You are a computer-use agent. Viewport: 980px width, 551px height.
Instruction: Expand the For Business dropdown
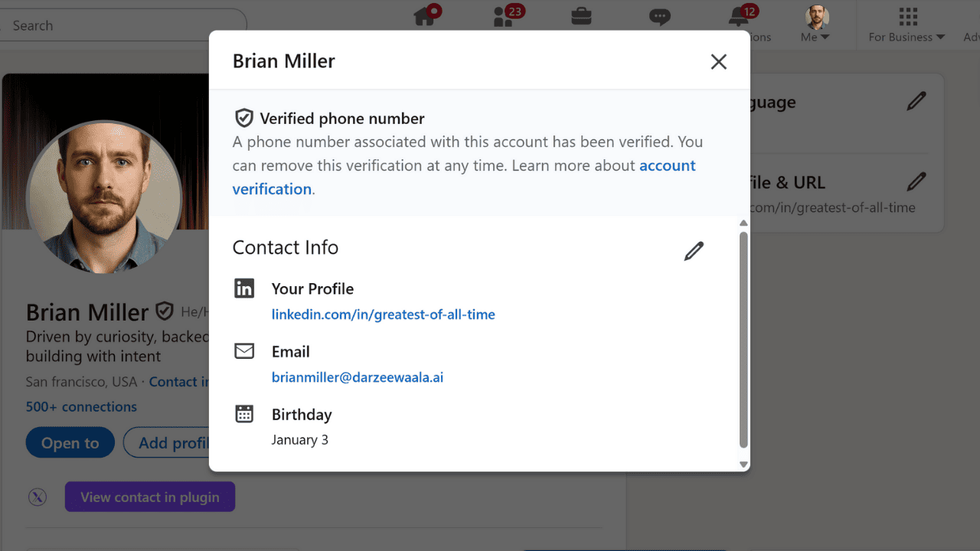coord(905,36)
